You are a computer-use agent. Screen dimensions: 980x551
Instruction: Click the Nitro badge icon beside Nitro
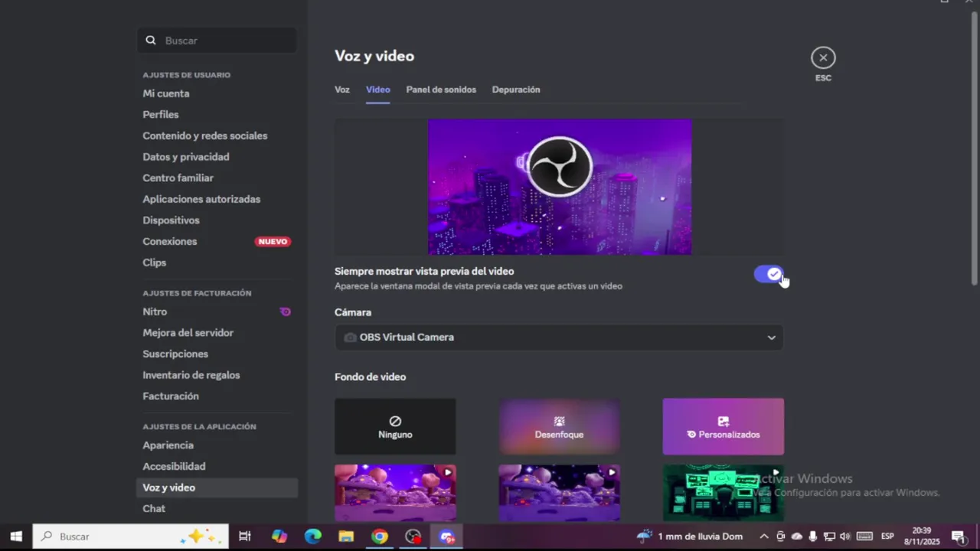(x=285, y=311)
